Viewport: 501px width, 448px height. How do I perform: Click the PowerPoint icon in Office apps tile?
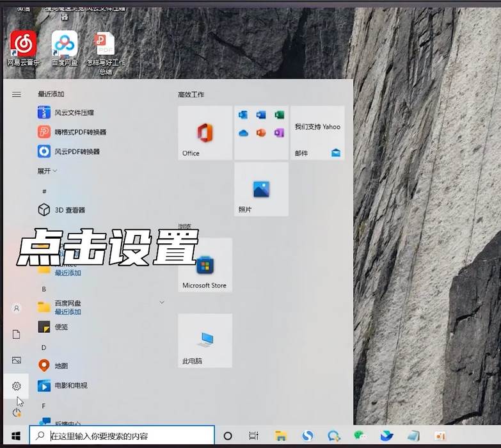261,132
